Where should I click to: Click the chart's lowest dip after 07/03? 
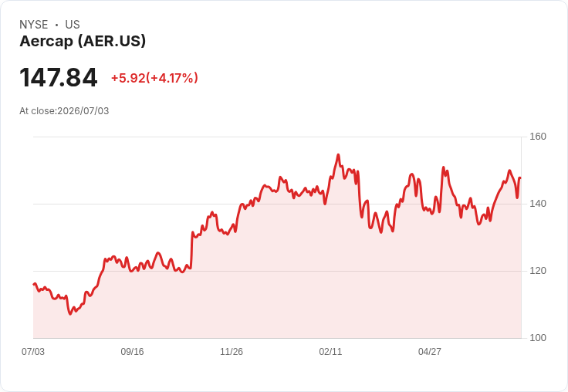(x=70, y=314)
